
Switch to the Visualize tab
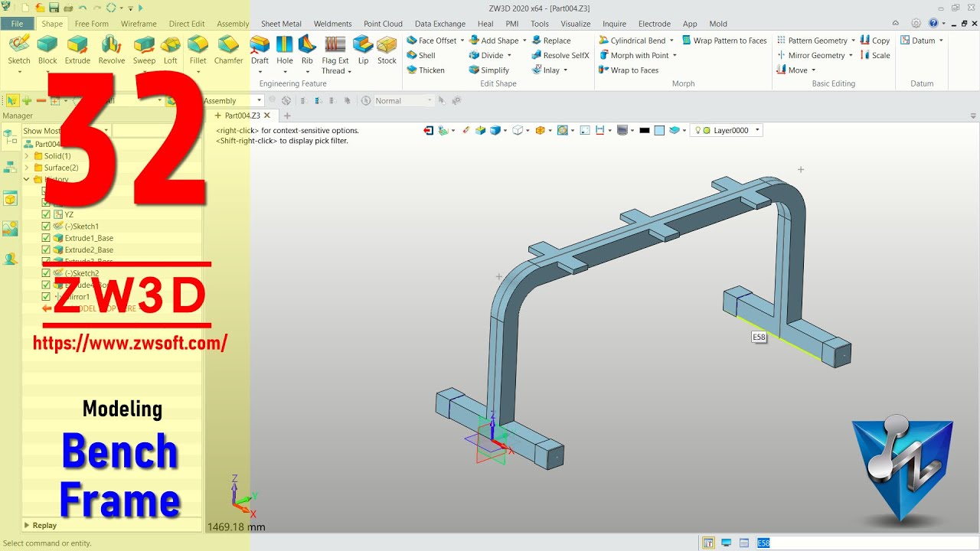(575, 24)
